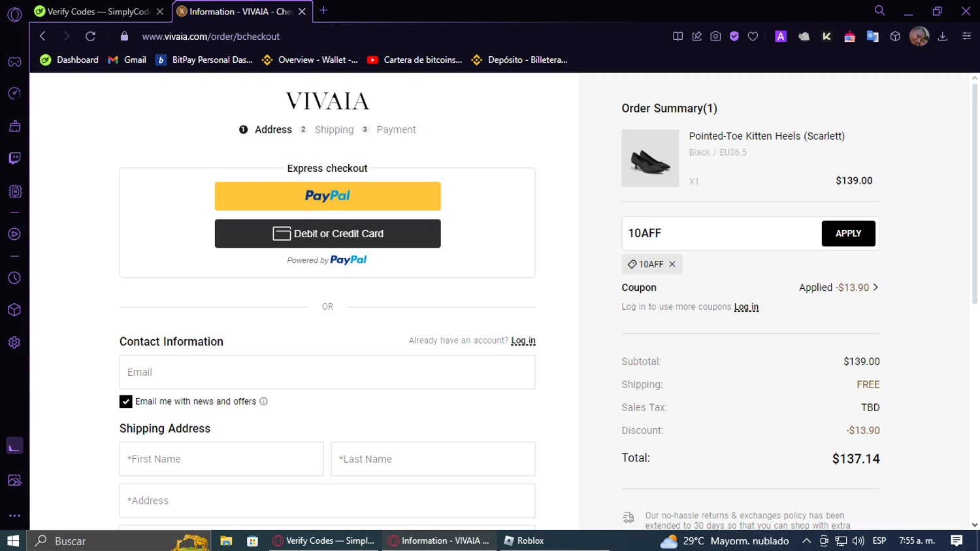Viewport: 980px width, 551px height.
Task: Choose Debit or Credit Card button
Action: coord(327,233)
